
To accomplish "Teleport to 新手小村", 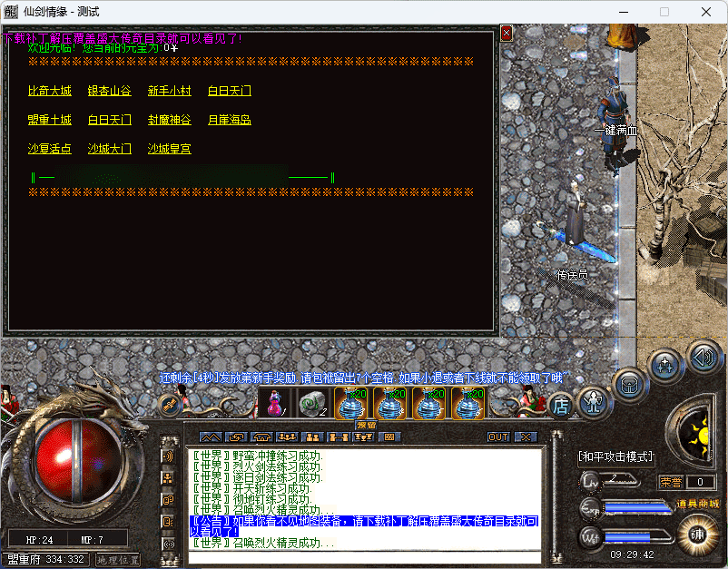I will tap(170, 91).
